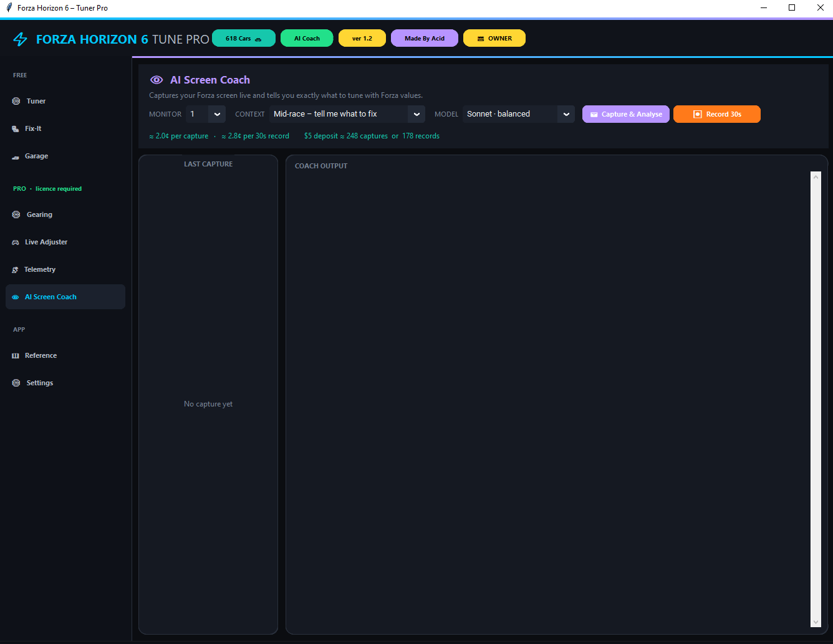Click the Mid-race context combo box
Image resolution: width=833 pixels, height=644 pixels.
pos(347,114)
